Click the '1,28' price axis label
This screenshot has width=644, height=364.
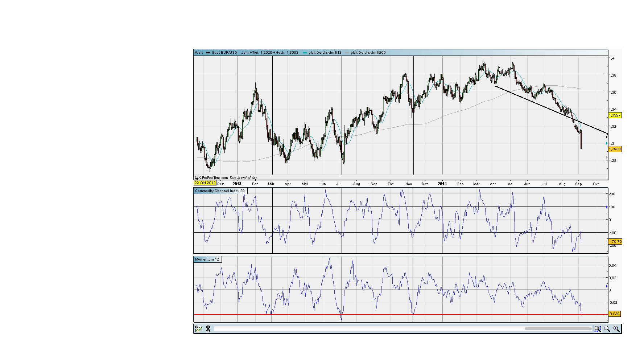pyautogui.click(x=613, y=161)
